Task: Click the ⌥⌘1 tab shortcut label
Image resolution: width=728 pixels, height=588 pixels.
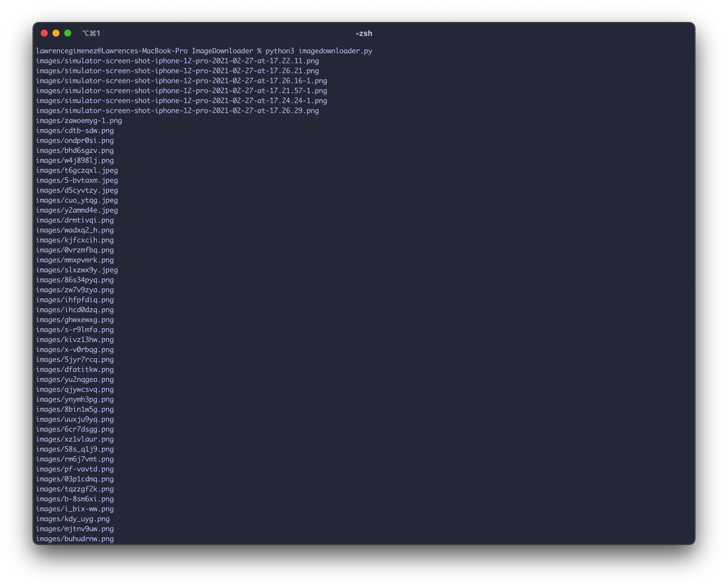Action: 91,33
